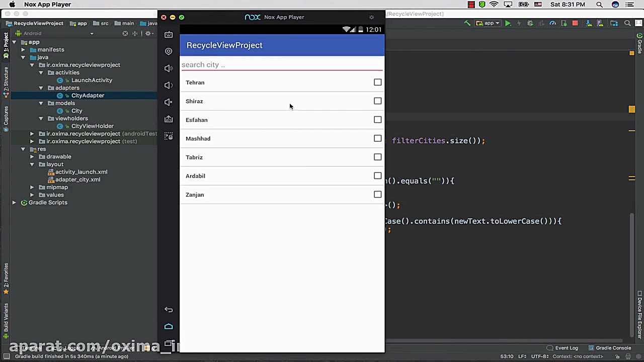
Task: Check the Mashhad checkbox
Action: point(378,138)
